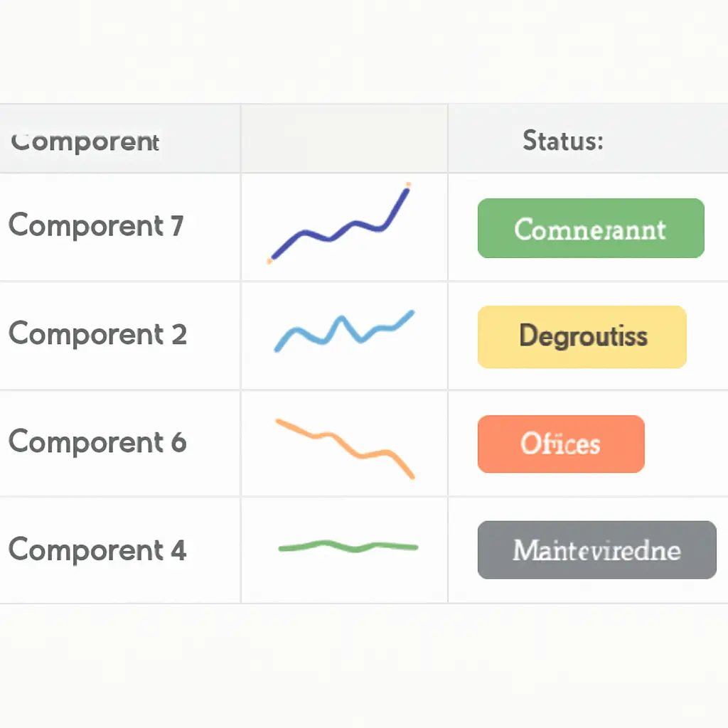
Task: Click the unlabeled middle column header cell
Action: pos(344,139)
